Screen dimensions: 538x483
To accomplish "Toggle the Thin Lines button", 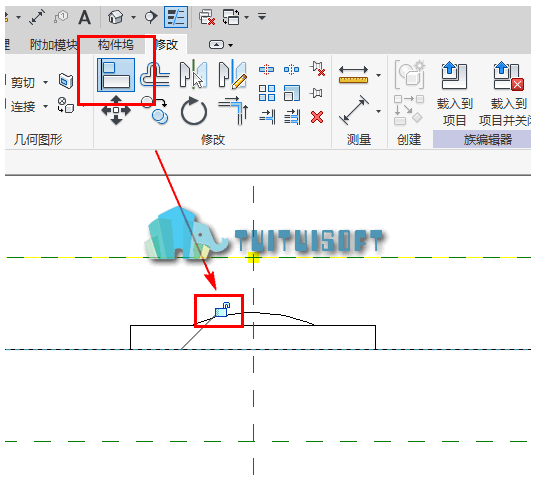I will click(x=176, y=17).
